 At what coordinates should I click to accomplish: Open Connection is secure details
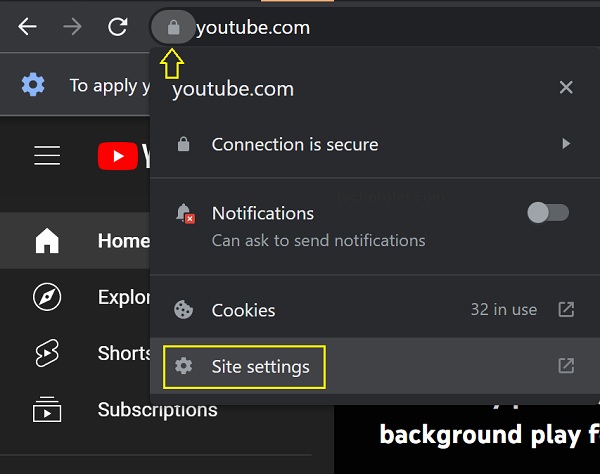click(375, 144)
